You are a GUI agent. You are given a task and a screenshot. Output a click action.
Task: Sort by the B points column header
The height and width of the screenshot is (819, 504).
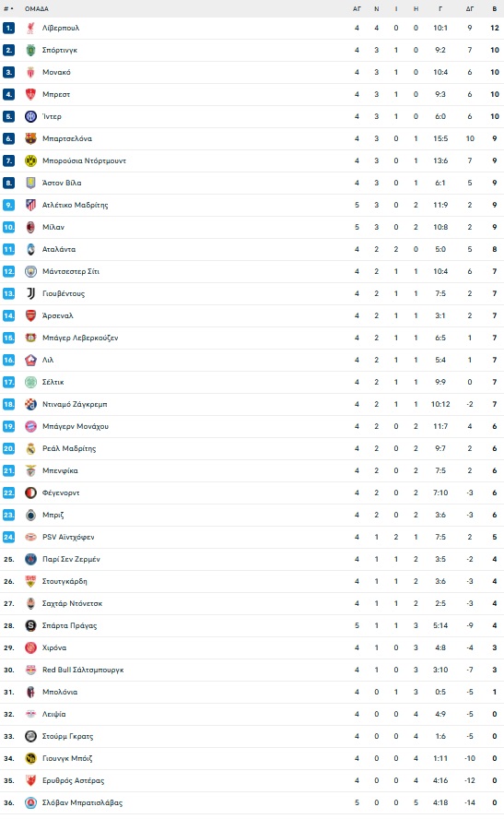495,9
